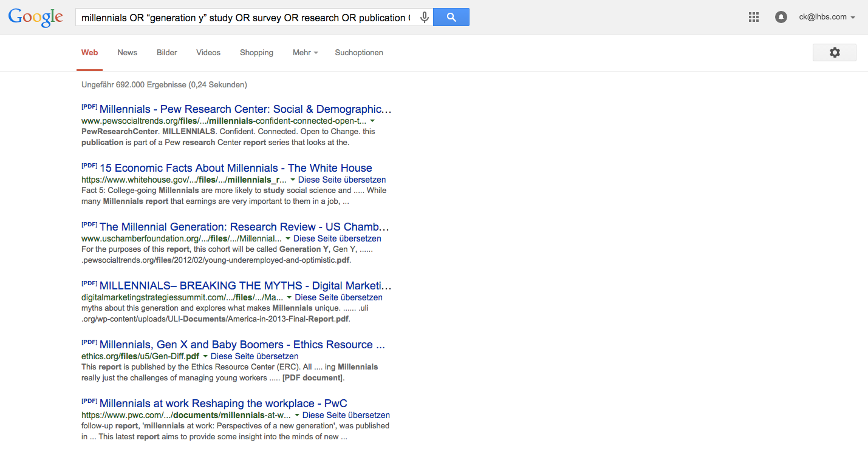The image size is (868, 449).
Task: Open the settings gear menu
Action: (x=835, y=53)
